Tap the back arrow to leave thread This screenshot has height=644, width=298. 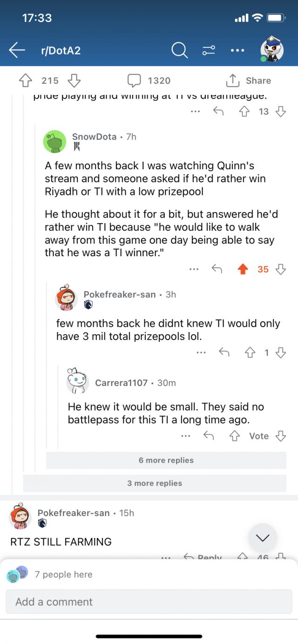pyautogui.click(x=17, y=50)
